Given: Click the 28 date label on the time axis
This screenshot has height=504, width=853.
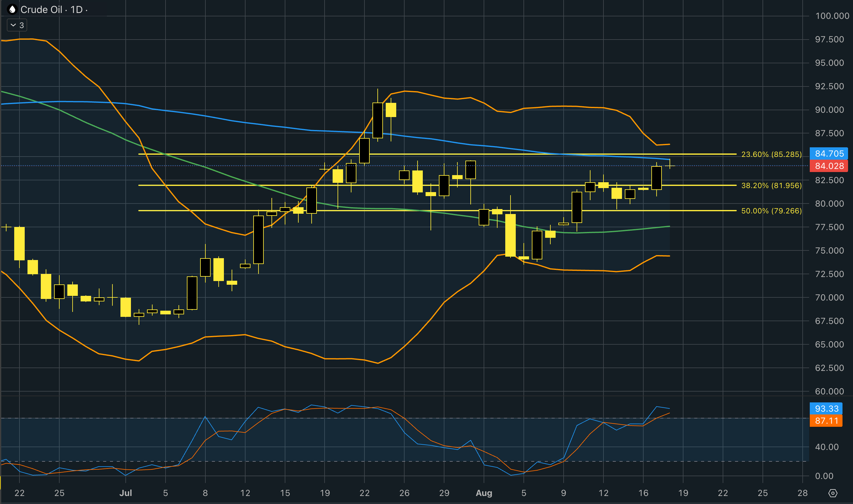Looking at the screenshot, I should click(x=802, y=493).
